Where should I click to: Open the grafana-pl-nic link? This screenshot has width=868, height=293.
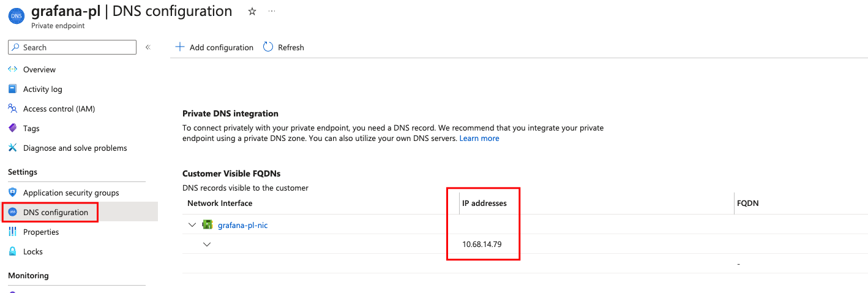pos(242,225)
